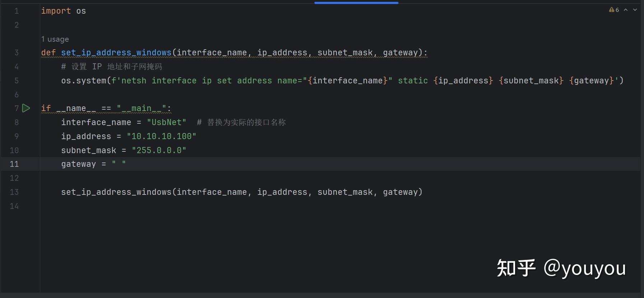Click the set_ip_address_windows call on line 13
The width and height of the screenshot is (644, 298).
click(x=242, y=192)
